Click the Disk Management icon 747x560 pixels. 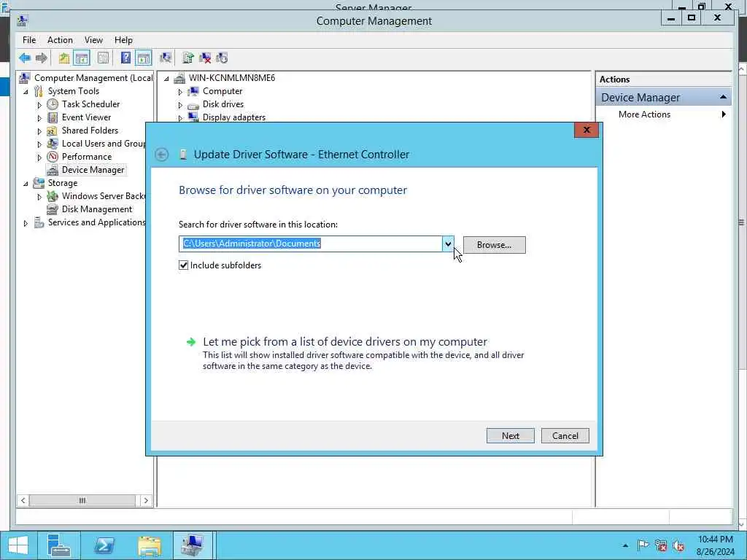pos(53,209)
